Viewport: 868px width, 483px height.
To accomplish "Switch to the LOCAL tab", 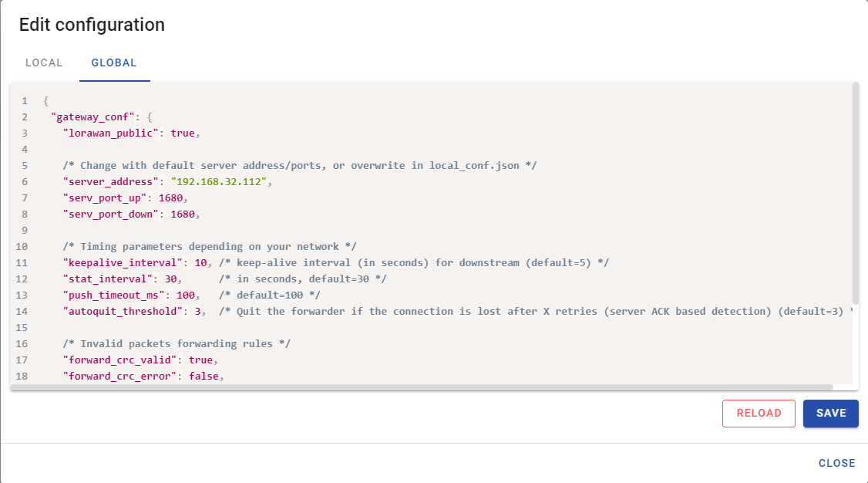I will pos(44,62).
